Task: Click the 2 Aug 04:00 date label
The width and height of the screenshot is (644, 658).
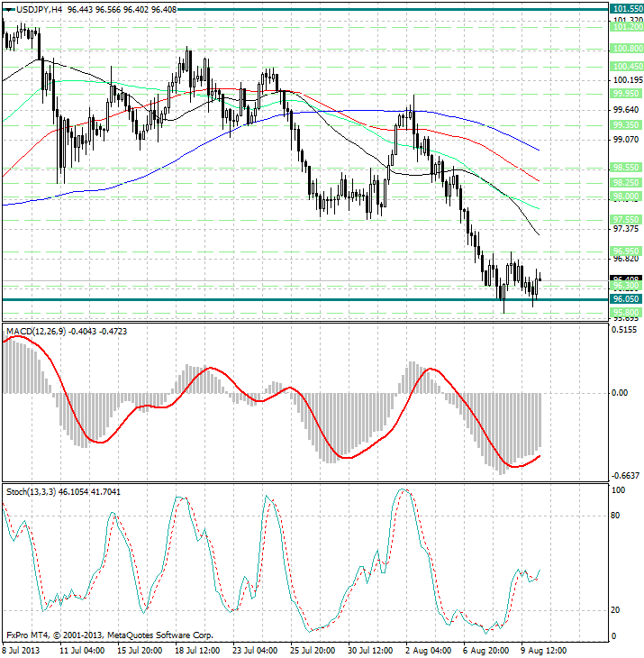Action: click(x=428, y=651)
